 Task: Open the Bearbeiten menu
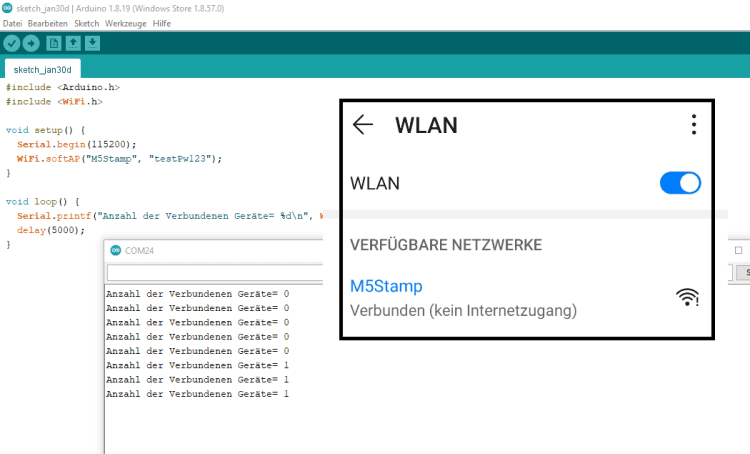click(x=48, y=23)
